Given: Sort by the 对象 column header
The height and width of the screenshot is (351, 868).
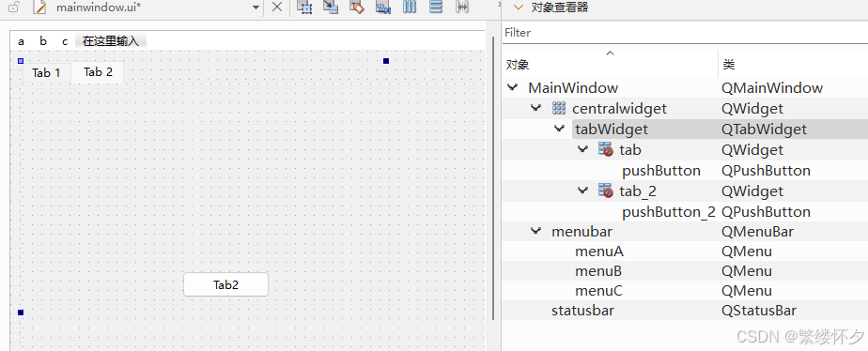Looking at the screenshot, I should [x=611, y=65].
